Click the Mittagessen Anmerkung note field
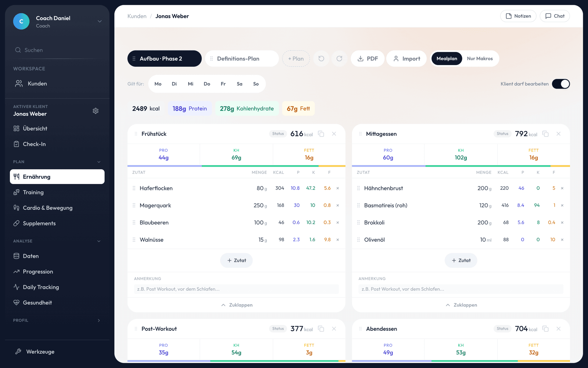The height and width of the screenshot is (368, 588). tap(461, 289)
